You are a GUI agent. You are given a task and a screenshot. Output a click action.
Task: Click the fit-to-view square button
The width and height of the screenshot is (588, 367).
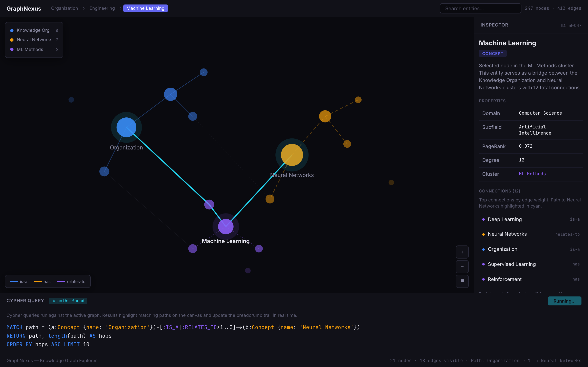[462, 281]
